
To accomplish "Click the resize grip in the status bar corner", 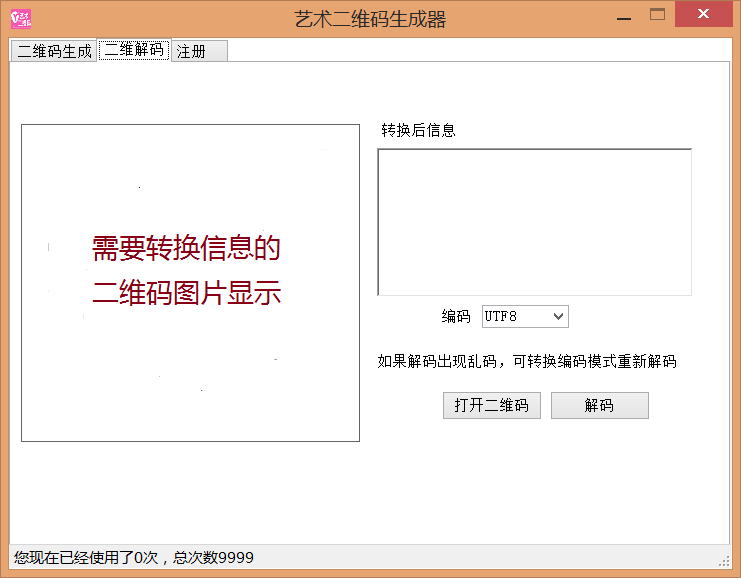I will pos(724,560).
